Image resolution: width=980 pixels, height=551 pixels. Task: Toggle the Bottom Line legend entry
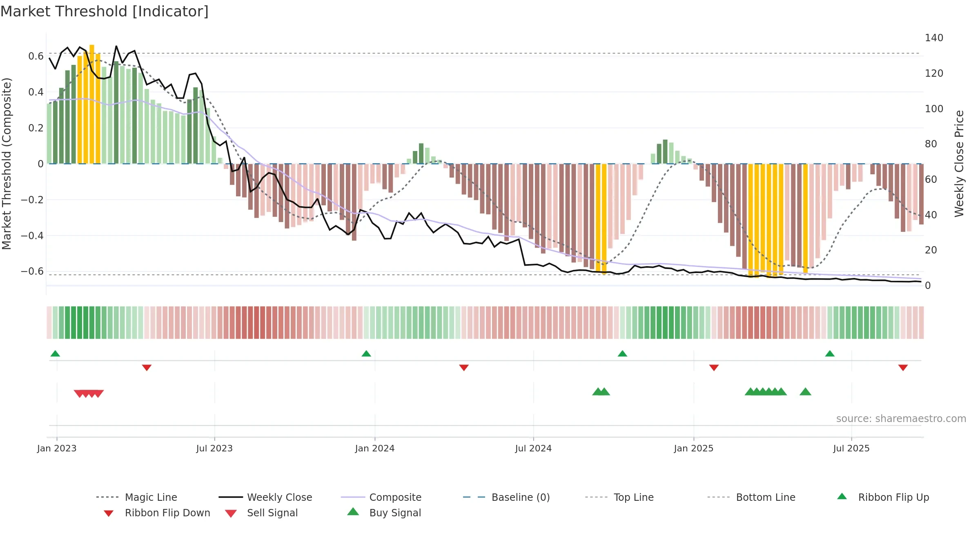751,497
